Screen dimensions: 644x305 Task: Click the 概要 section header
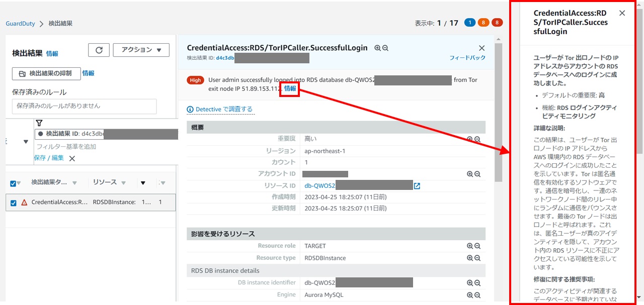coord(336,127)
